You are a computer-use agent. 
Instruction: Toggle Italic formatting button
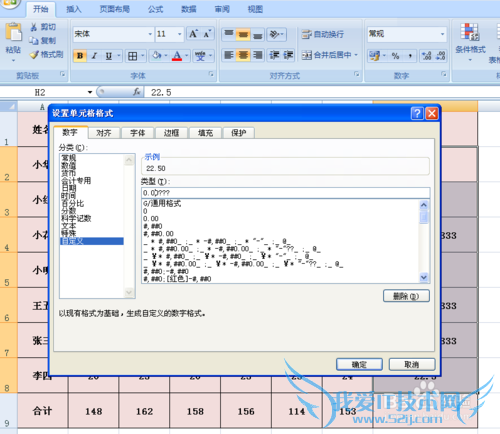(x=94, y=56)
